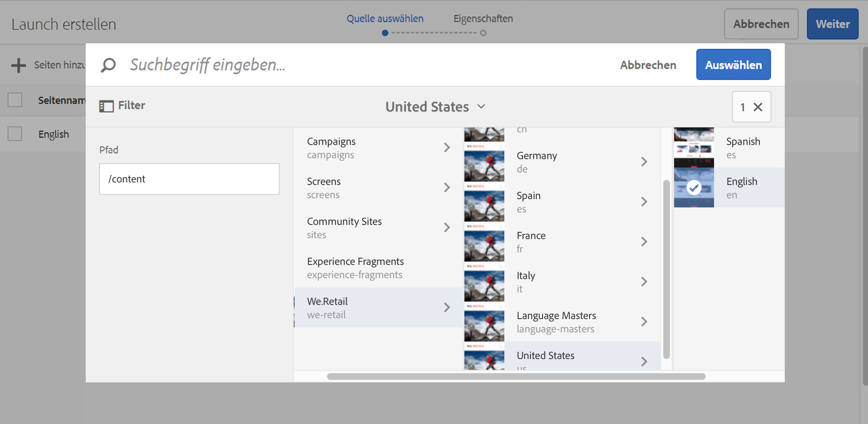868x424 pixels.
Task: Select the Germany column item
Action: [x=562, y=162]
